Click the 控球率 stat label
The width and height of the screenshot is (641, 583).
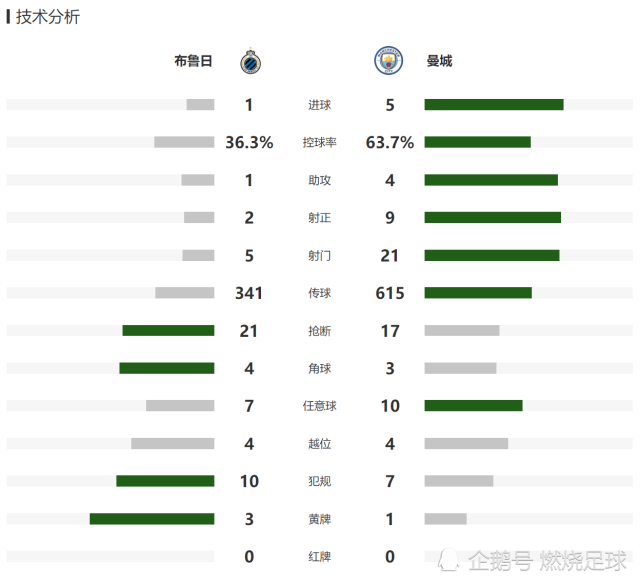(319, 142)
